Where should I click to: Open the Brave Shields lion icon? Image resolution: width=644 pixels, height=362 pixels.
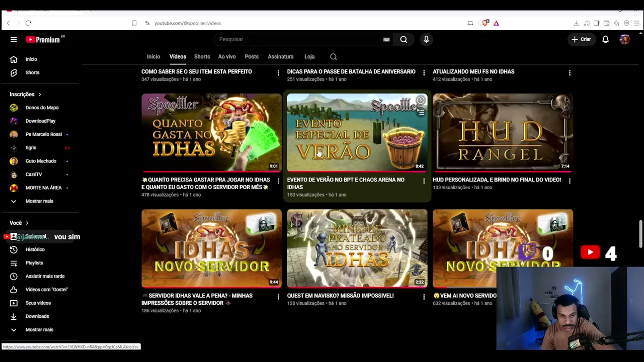[x=486, y=23]
